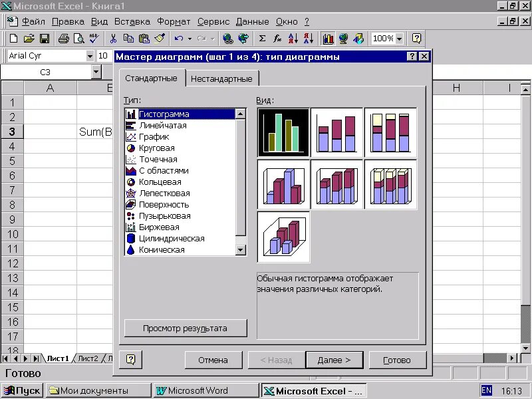Click the Office Assistant help icon
Image resolution: width=532 pixels, height=399 pixels.
[x=417, y=39]
